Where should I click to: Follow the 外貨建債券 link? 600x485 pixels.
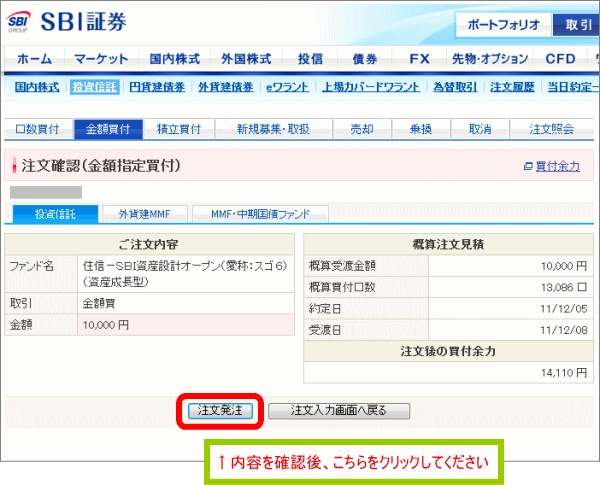coord(226,87)
